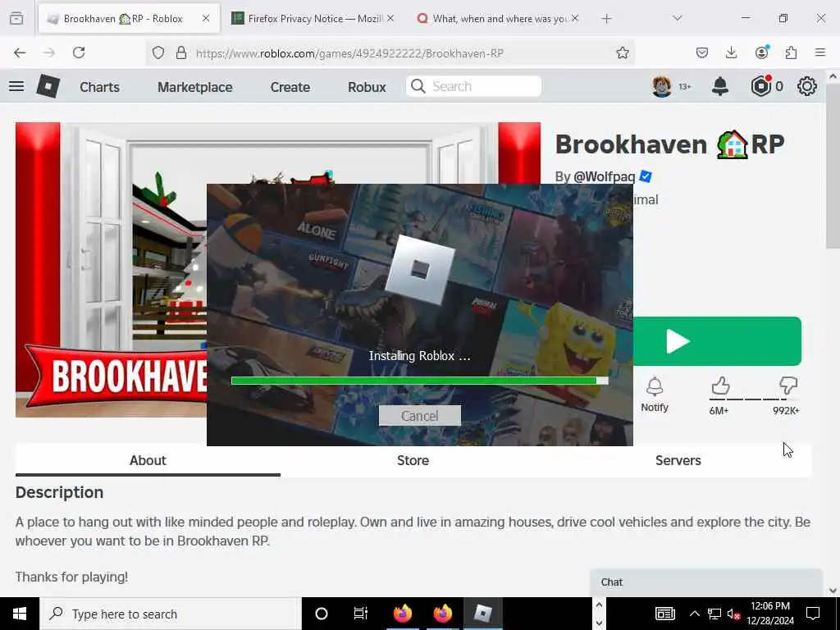Open the Servers tab
The width and height of the screenshot is (840, 630).
click(x=678, y=460)
